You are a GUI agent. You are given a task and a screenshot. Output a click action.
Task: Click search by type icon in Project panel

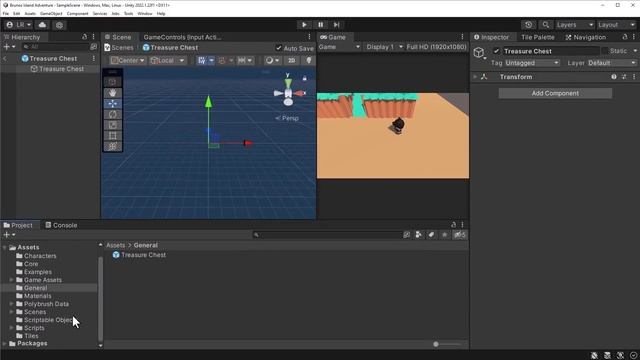pyautogui.click(x=418, y=235)
